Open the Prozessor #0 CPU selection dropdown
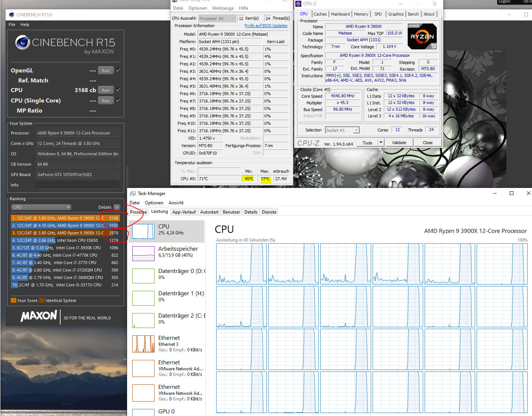The image size is (532, 416). click(217, 19)
